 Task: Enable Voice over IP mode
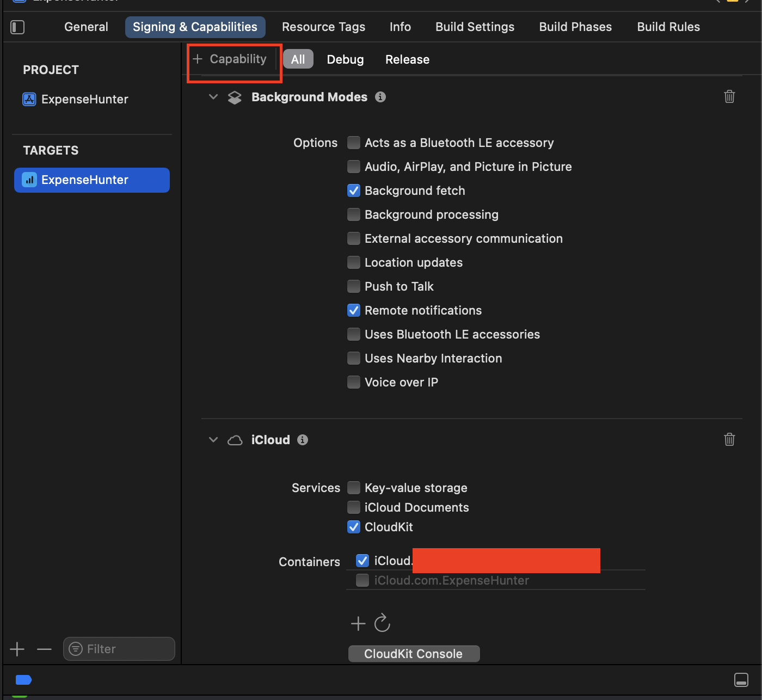(354, 382)
